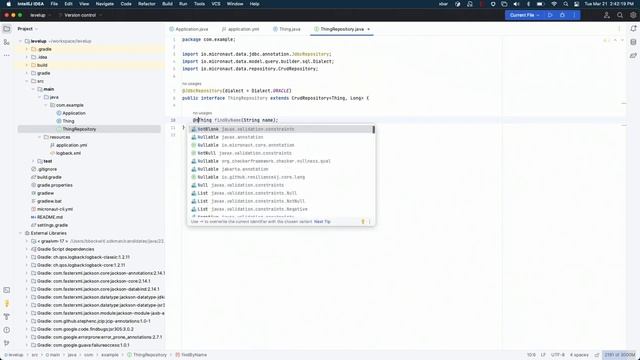
Task: Open the Project tool window icon
Action: (x=7, y=29)
